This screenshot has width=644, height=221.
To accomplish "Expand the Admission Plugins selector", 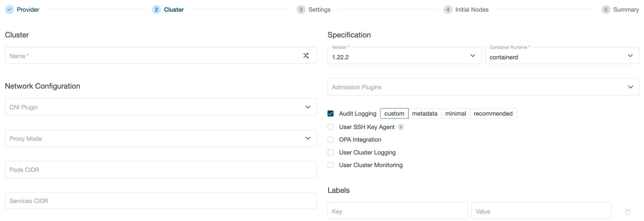I will click(483, 87).
